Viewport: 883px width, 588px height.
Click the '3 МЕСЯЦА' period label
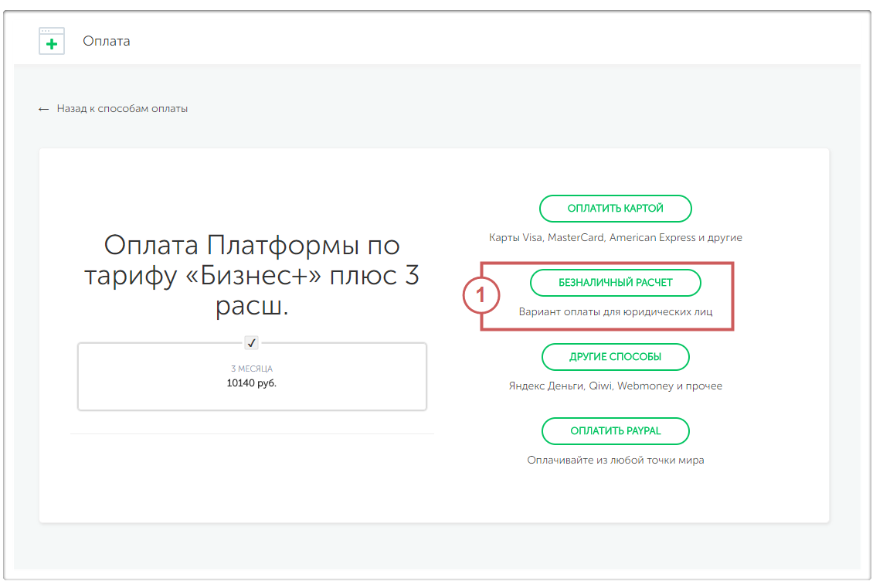252,369
